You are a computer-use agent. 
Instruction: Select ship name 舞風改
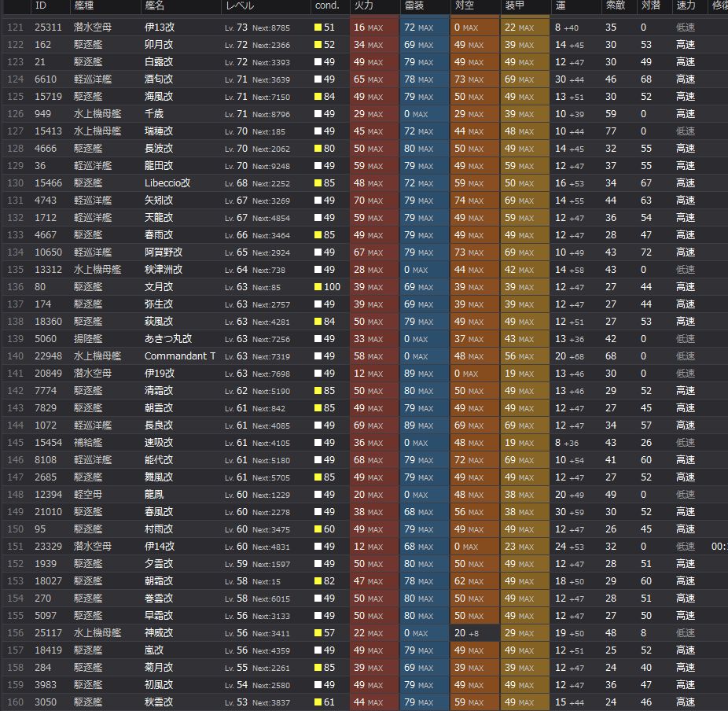coord(159,477)
